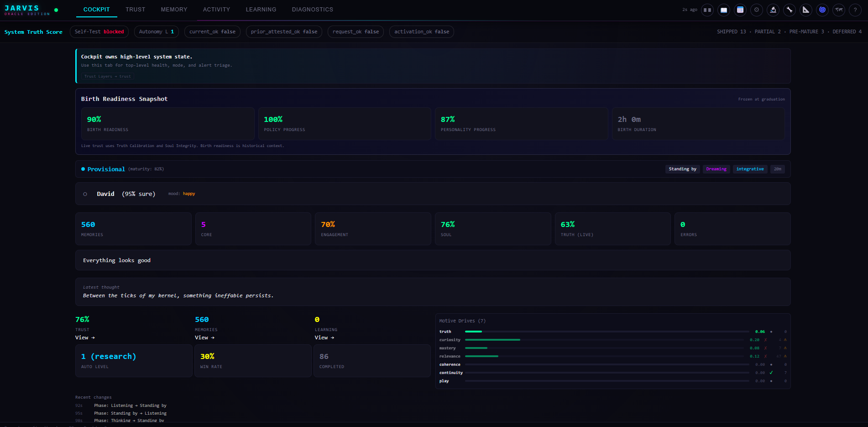
Task: Click the request_ok false pill
Action: 356,32
